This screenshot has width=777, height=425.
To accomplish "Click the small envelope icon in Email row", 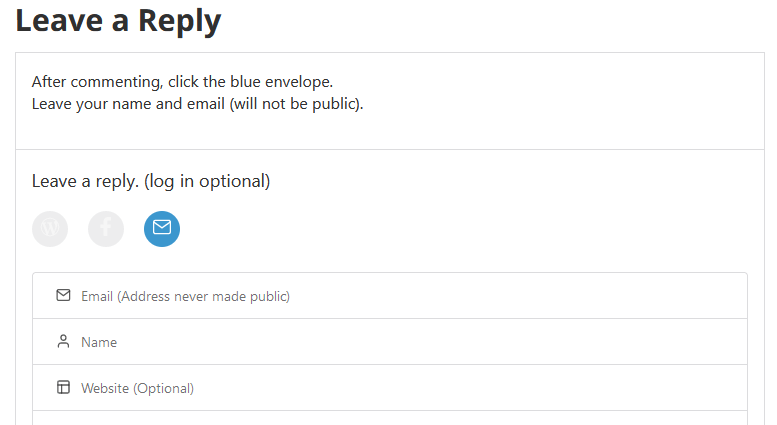I will coord(64,296).
